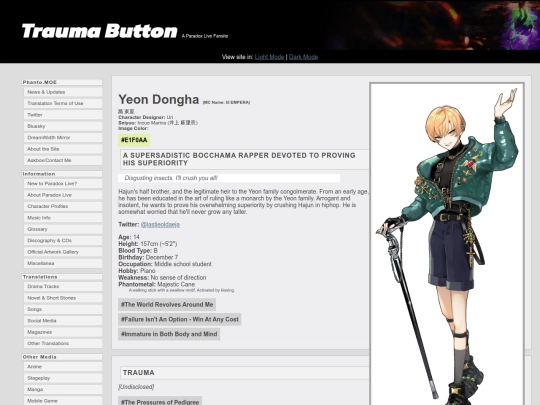The width and height of the screenshot is (540, 405).
Task: Open Songs translations
Action: point(63,309)
